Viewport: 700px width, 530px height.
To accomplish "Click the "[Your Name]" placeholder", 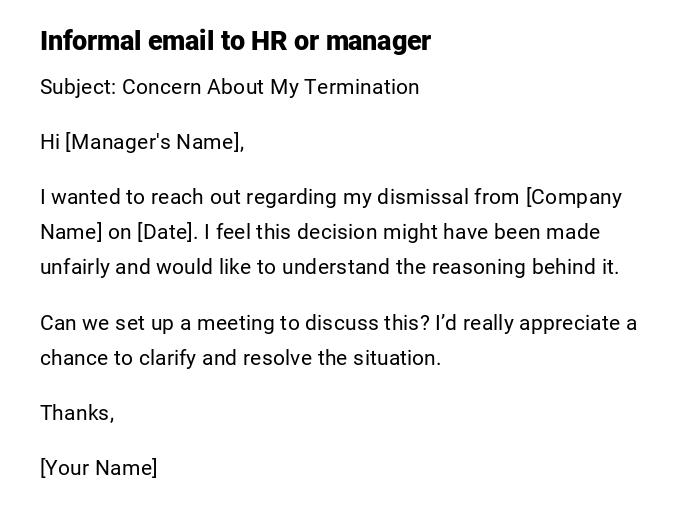I will (x=99, y=468).
